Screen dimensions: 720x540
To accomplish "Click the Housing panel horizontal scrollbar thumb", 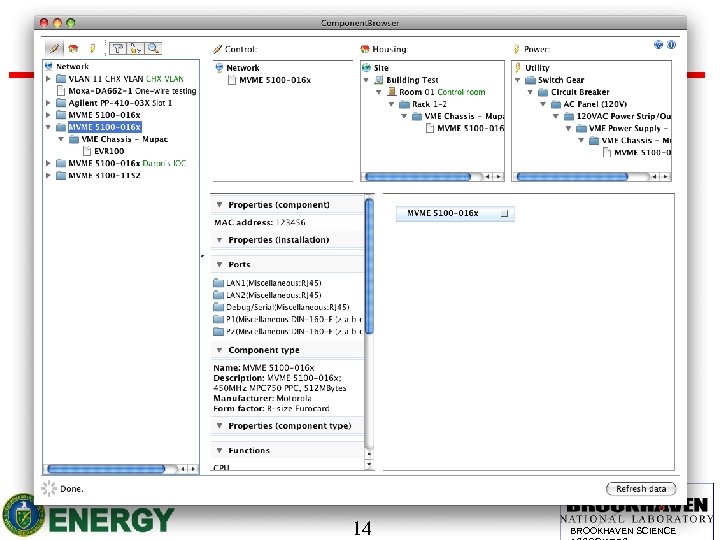I will (418, 176).
